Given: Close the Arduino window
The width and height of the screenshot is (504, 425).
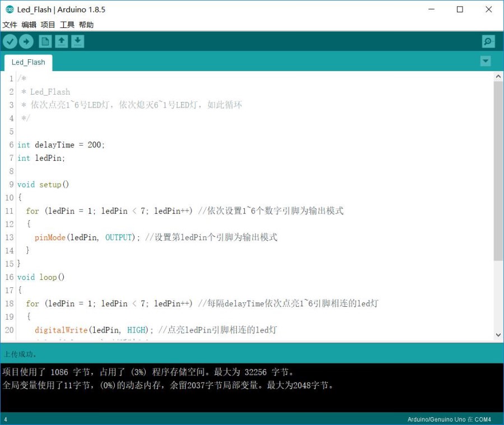Looking at the screenshot, I should point(488,10).
